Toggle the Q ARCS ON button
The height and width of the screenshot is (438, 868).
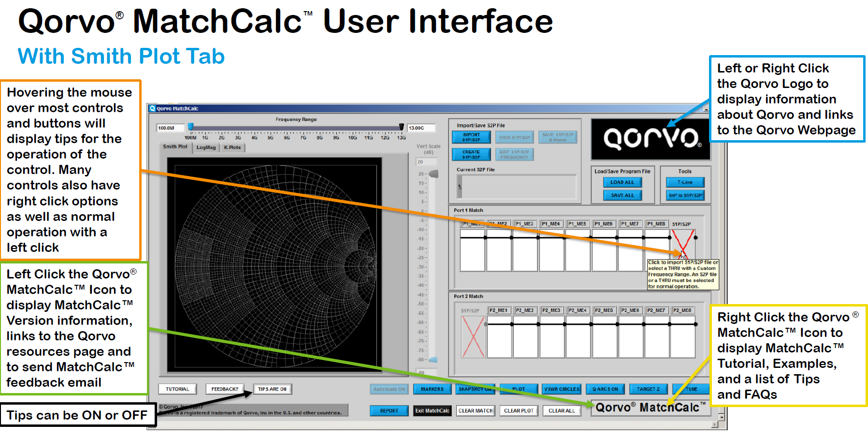point(605,389)
